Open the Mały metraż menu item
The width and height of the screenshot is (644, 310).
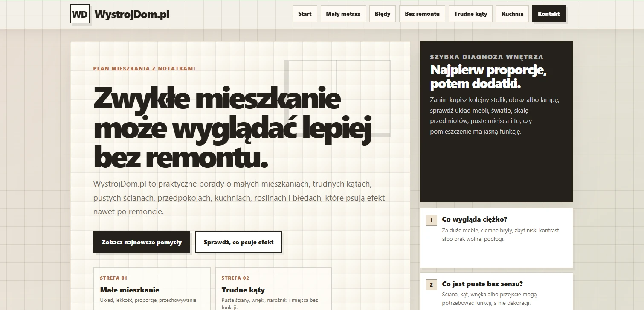click(343, 14)
